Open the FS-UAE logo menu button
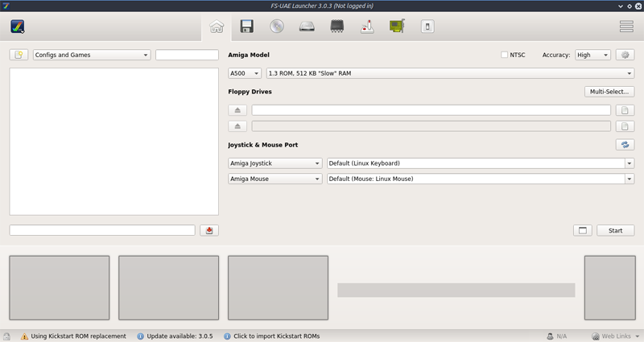 click(x=17, y=27)
